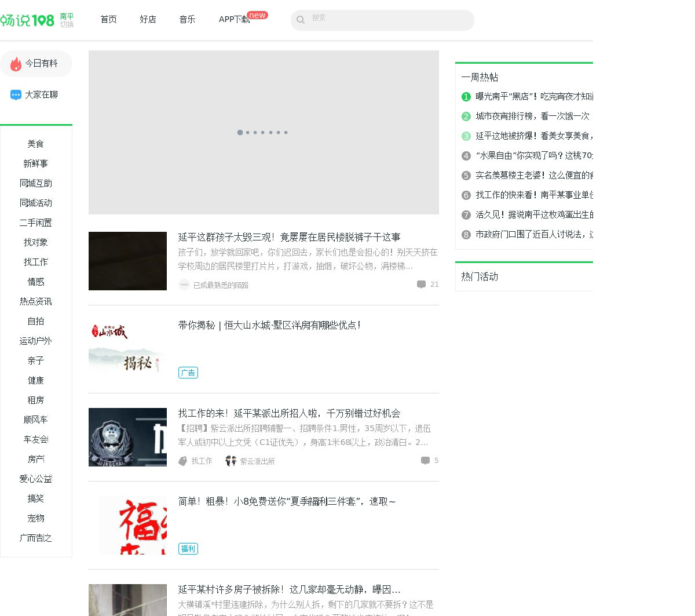Click the dark thumbnail of 延平这群孩子 post
Image resolution: width=695 pixels, height=616 pixels.
[x=127, y=261]
